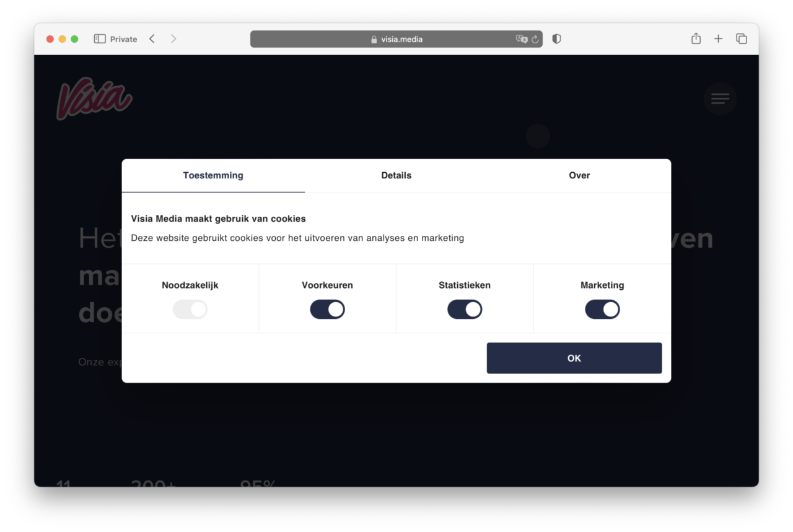Open the Over tab
The height and width of the screenshot is (532, 793).
579,175
